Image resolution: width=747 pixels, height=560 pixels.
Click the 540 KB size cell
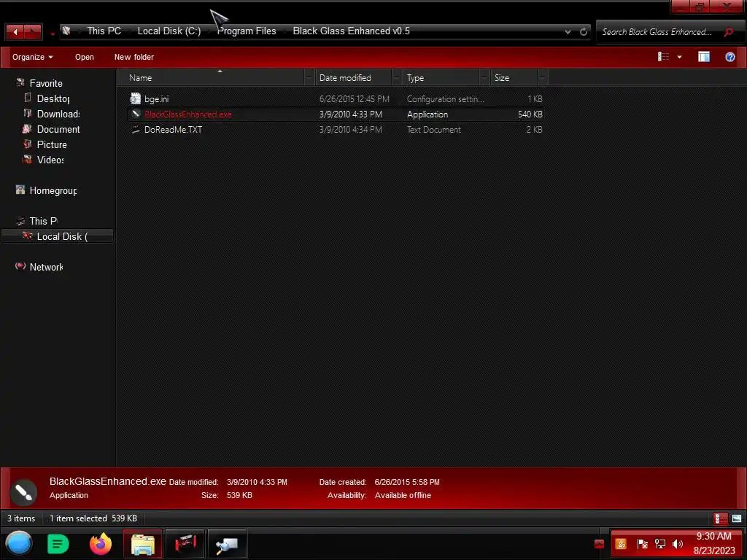click(x=530, y=114)
